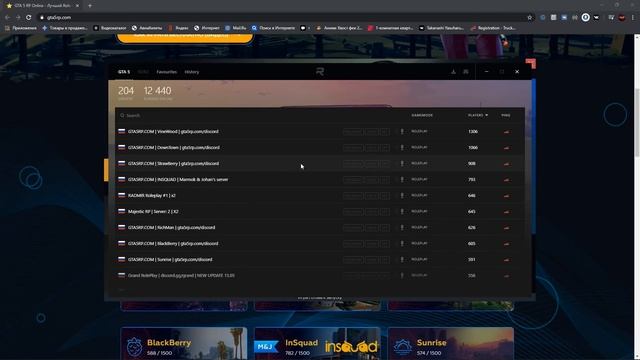
Task: Select the GTA5RP.COM INSQUAD server row
Action: [x=320, y=179]
